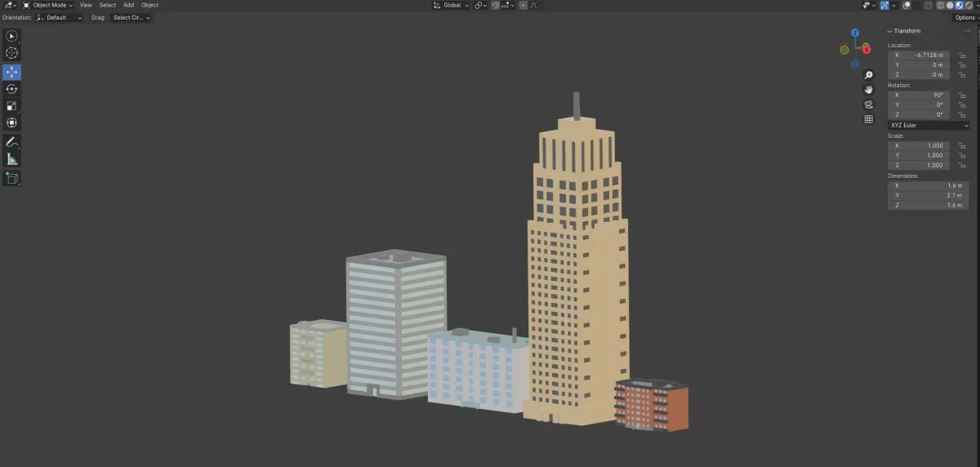
Task: Switch to material preview shading
Action: [958, 5]
